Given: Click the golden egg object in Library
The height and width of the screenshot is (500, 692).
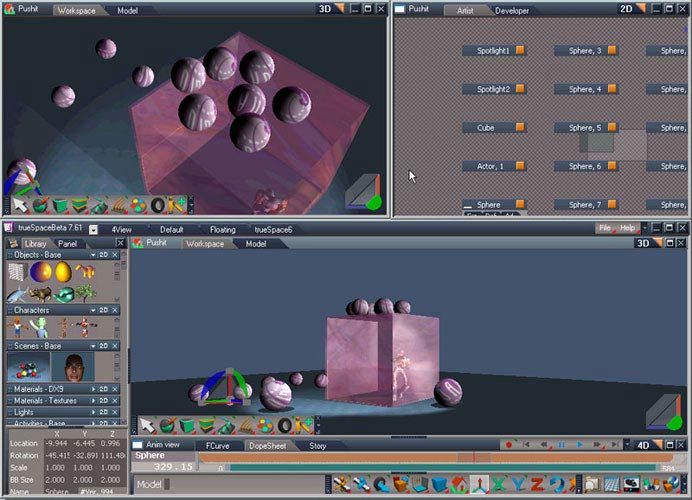Looking at the screenshot, I should 63,271.
